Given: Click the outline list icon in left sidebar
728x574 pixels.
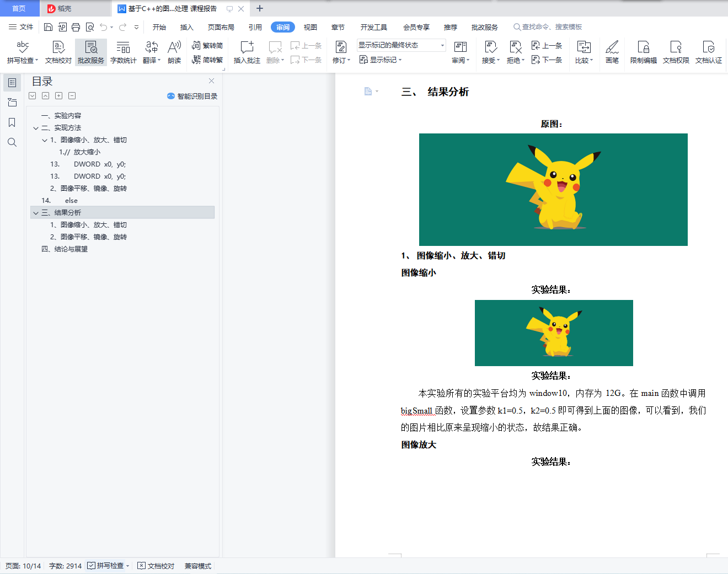Looking at the screenshot, I should point(12,83).
